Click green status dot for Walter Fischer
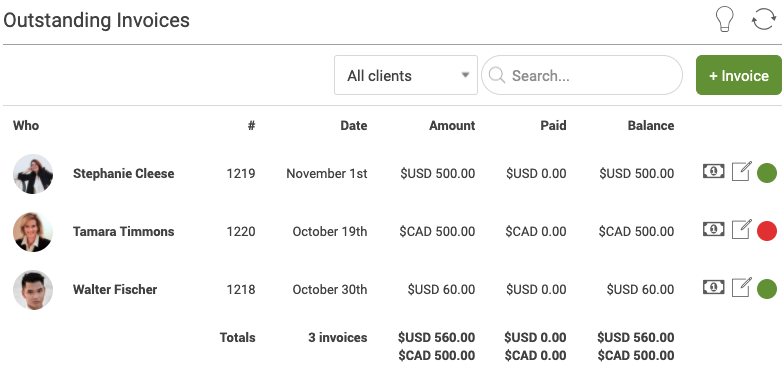The image size is (782, 369). (767, 289)
